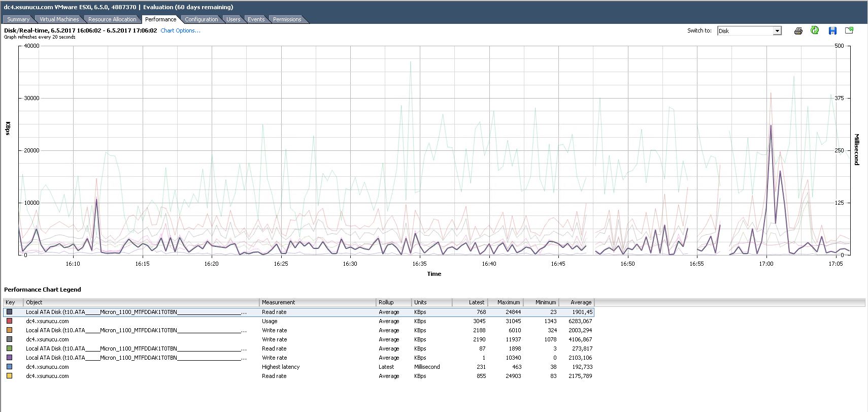The height and width of the screenshot is (412, 868).
Task: Open the Switch to dropdown arrow
Action: pos(777,31)
